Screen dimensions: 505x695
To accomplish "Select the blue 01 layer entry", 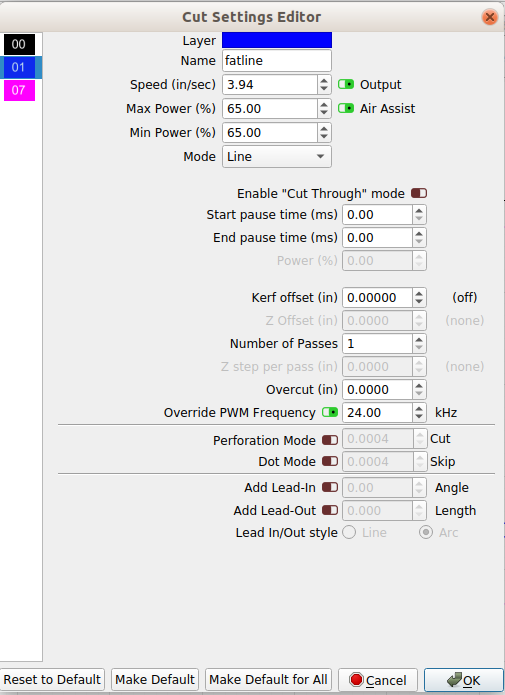I will 21,67.
